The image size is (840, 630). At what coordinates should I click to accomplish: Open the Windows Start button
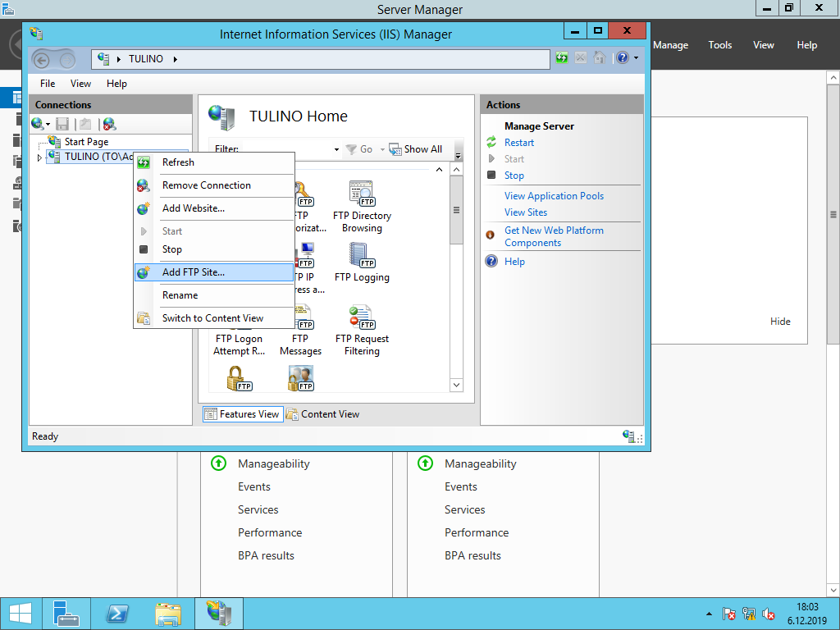coord(21,614)
